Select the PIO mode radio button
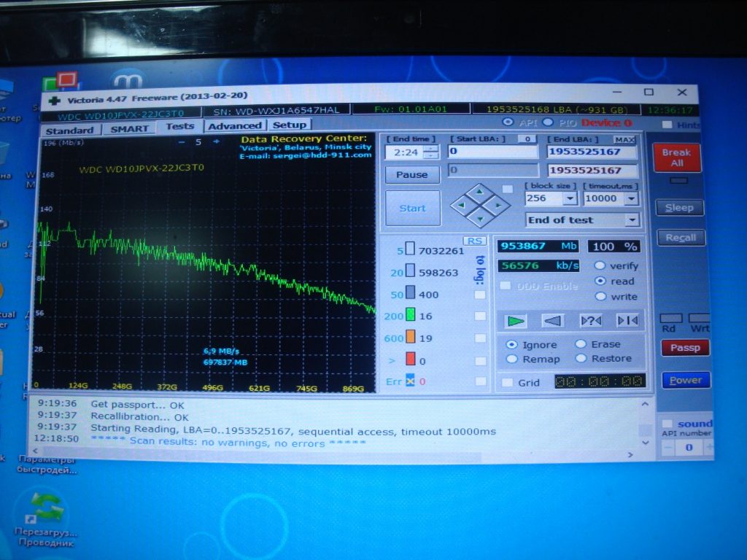This screenshot has height=560, width=747. tap(548, 122)
